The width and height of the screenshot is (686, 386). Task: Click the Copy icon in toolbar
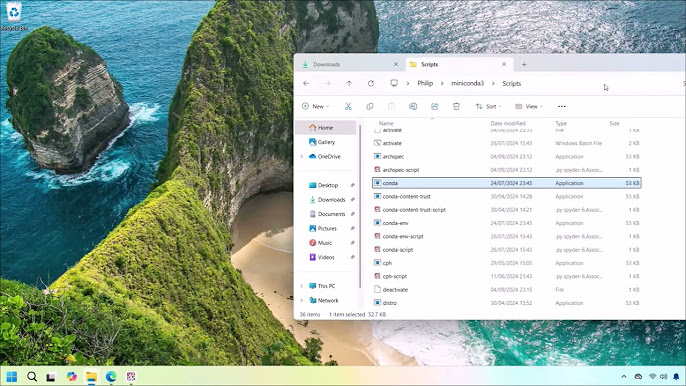pos(370,106)
